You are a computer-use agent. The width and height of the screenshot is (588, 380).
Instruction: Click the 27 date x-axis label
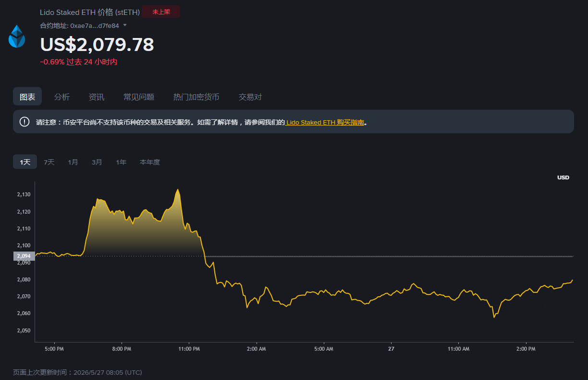pyautogui.click(x=391, y=349)
